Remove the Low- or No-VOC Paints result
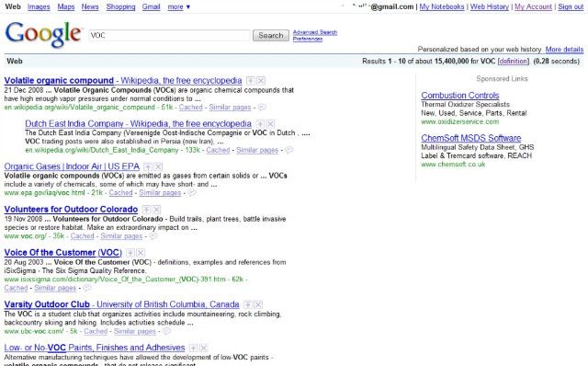The height and width of the screenshot is (366, 588). pyautogui.click(x=204, y=348)
